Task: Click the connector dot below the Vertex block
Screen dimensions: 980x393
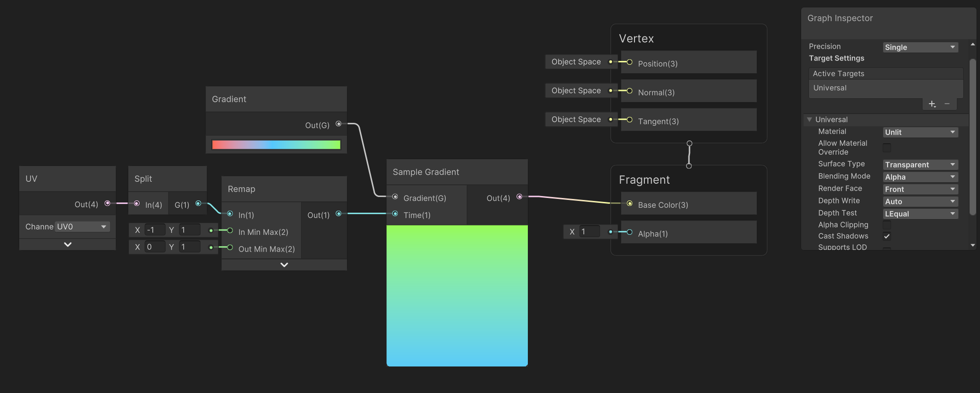Action: point(689,143)
